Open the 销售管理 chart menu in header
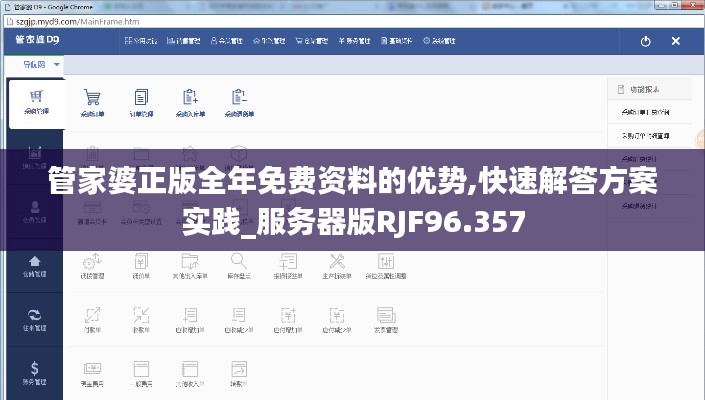Image resolution: width=705 pixels, height=400 pixels. click(183, 41)
